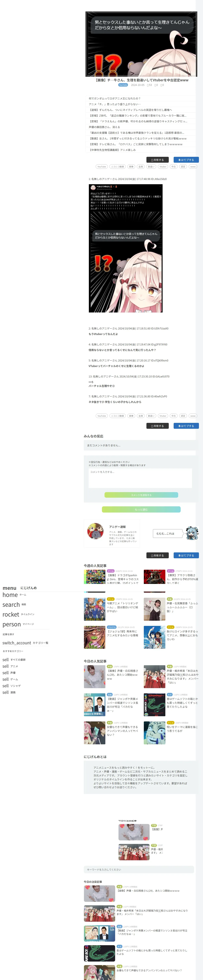Open weekly article 声優・石見舞菜香
This screenshot has width=203, height=980.
click(171, 609)
